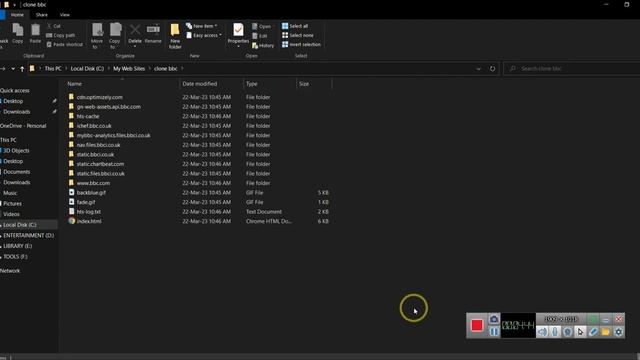Click Copy path in the ribbon
Image resolution: width=640 pixels, height=360 pixels.
point(61,35)
